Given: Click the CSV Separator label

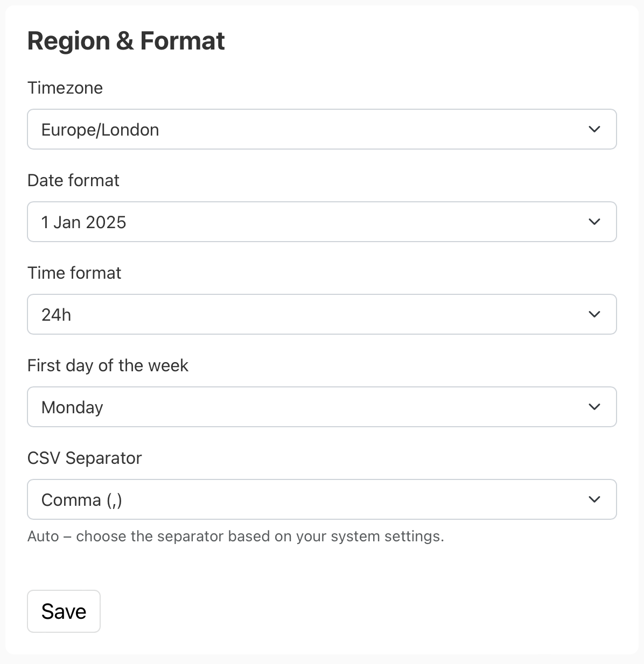Looking at the screenshot, I should pos(85,458).
